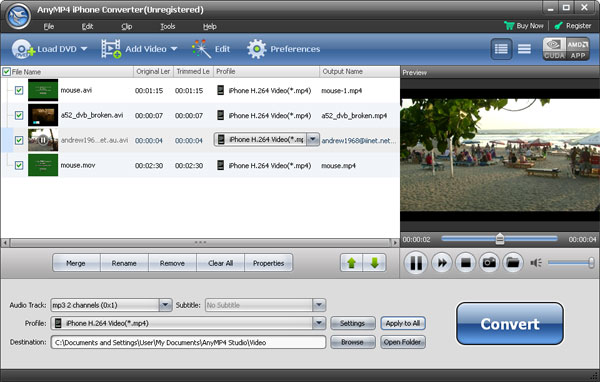The width and height of the screenshot is (600, 382).
Task: Open the Edit menu
Action: tap(87, 26)
